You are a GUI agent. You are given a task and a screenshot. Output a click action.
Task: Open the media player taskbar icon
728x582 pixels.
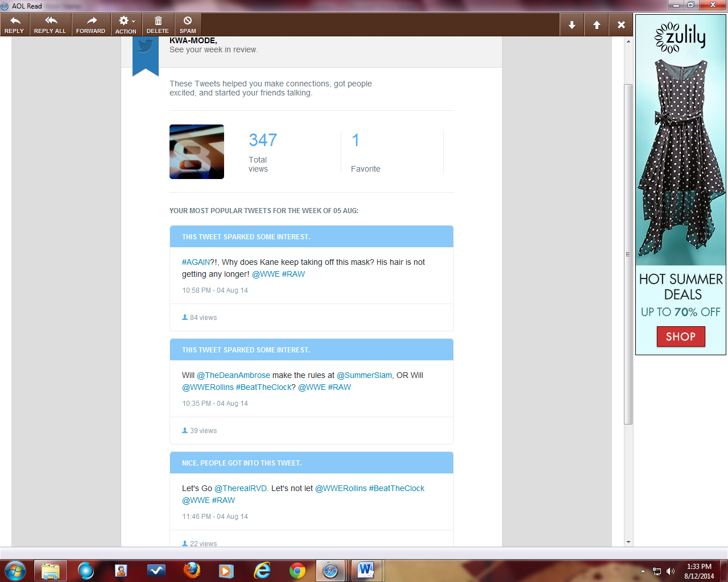click(227, 571)
